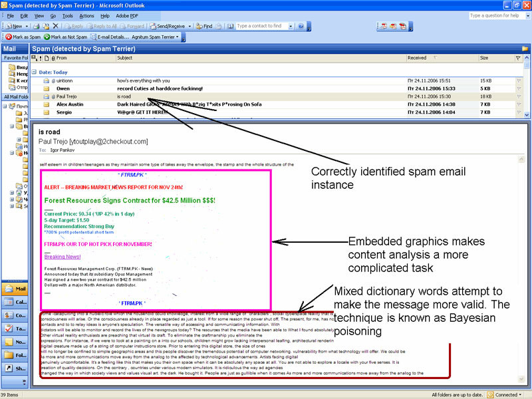Image resolution: width=532 pixels, height=399 pixels.
Task: Click the Delete X icon
Action: [56, 26]
